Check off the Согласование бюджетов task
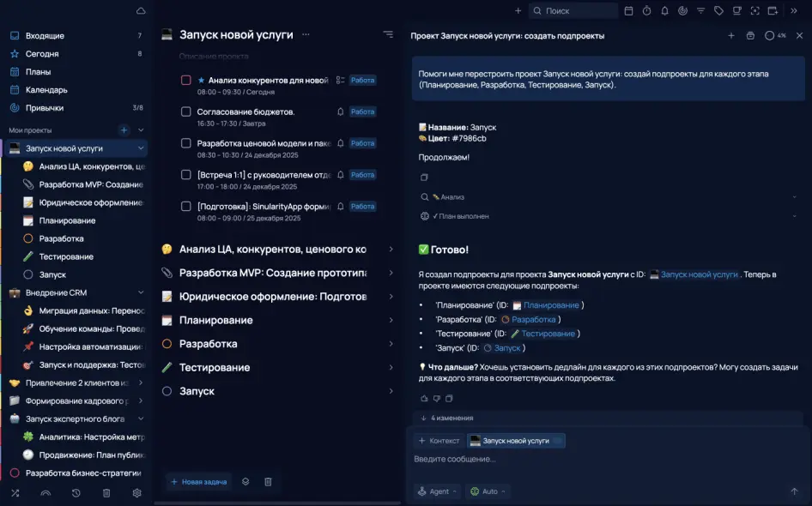This screenshot has width=812, height=506. click(x=185, y=111)
